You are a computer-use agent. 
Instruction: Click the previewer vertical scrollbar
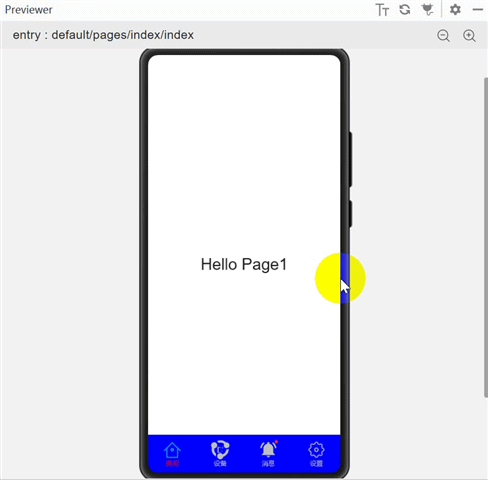tap(486, 237)
